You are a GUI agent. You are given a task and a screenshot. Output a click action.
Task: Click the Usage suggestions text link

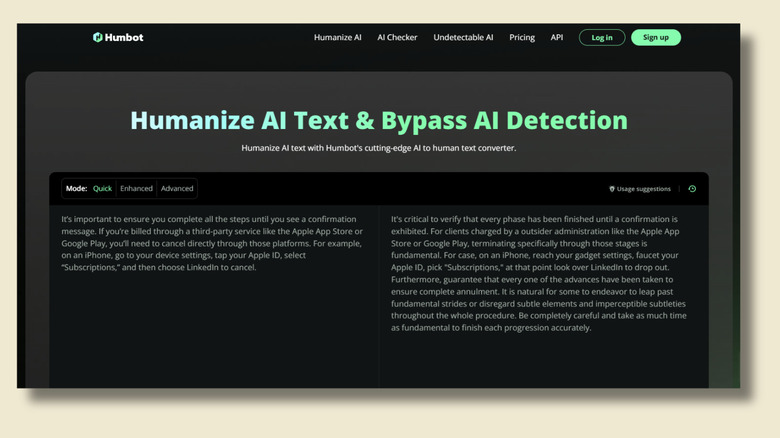[x=646, y=189]
